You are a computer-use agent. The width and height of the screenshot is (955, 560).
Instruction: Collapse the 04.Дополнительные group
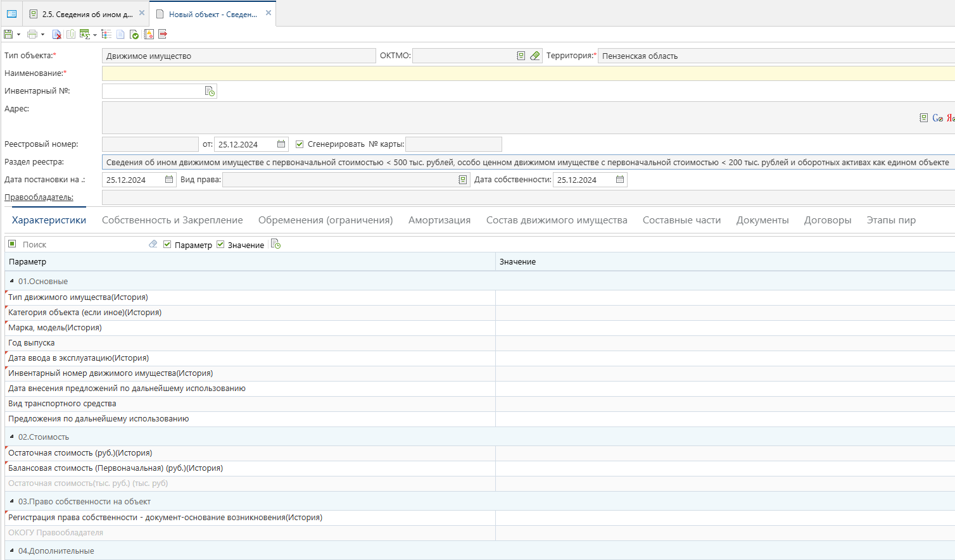[12, 551]
